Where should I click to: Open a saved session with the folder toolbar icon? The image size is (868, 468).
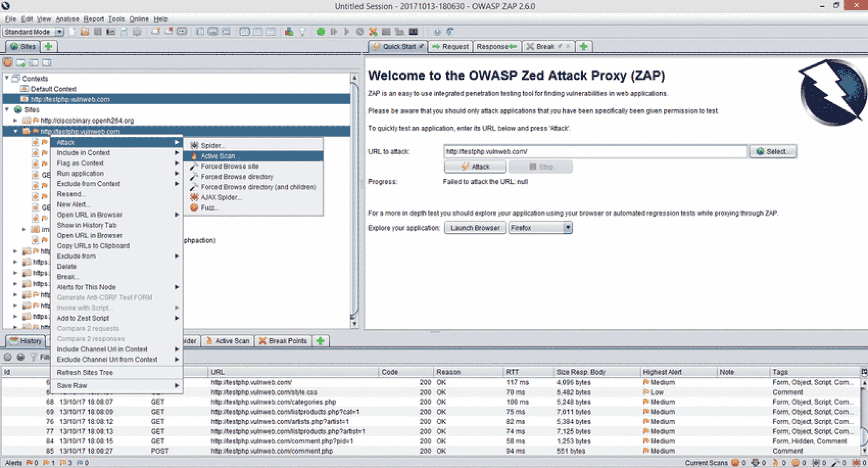pyautogui.click(x=85, y=32)
